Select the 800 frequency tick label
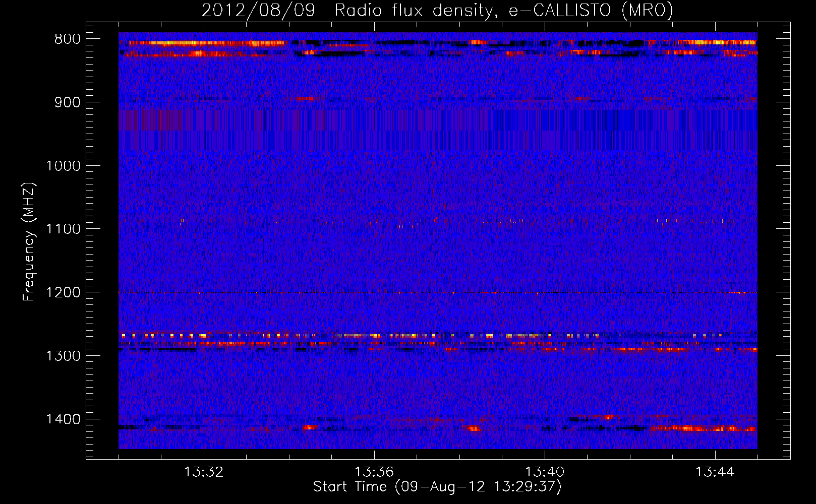 pos(68,39)
